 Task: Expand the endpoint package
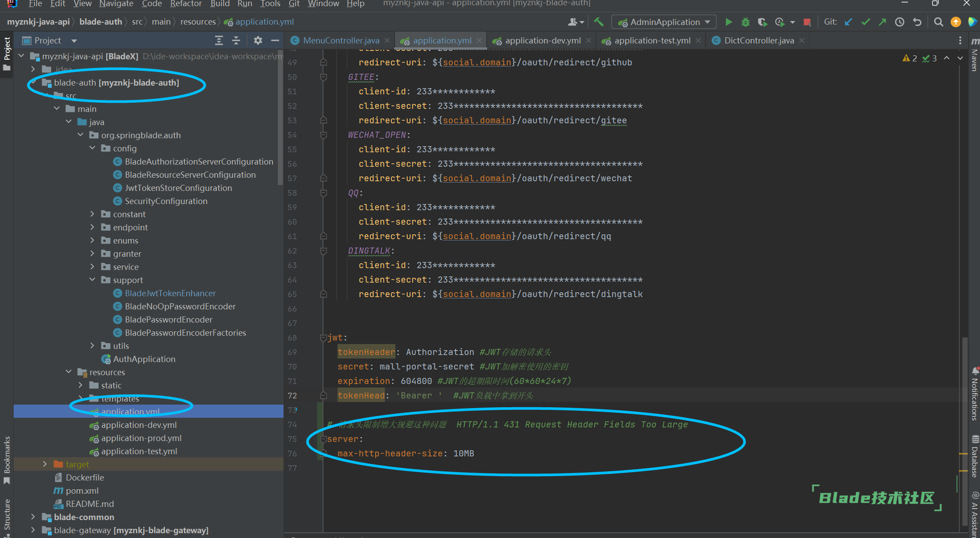(92, 227)
